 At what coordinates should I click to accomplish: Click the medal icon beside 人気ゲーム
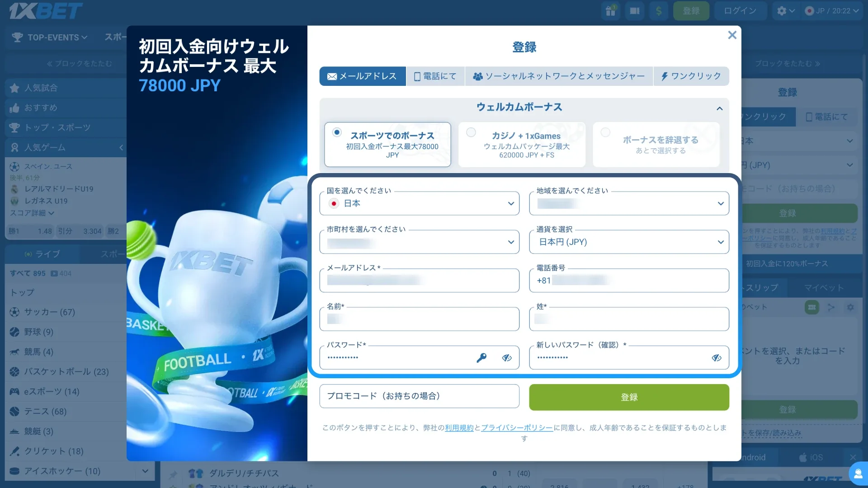pyautogui.click(x=14, y=148)
